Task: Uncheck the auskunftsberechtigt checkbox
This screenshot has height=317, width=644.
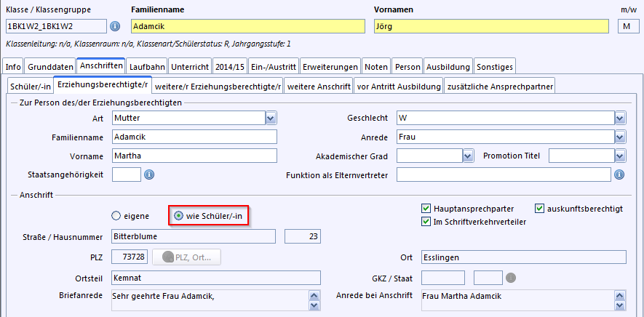Action: tap(540, 209)
